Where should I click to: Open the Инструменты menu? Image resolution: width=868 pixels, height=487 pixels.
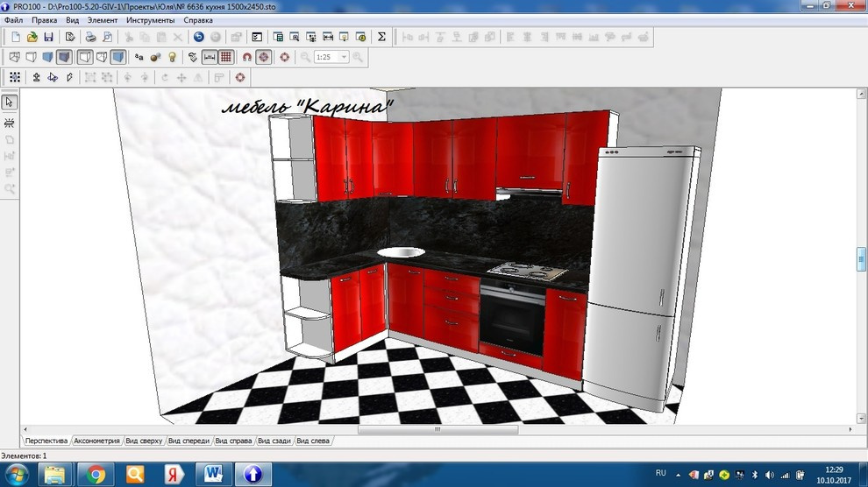(x=150, y=19)
